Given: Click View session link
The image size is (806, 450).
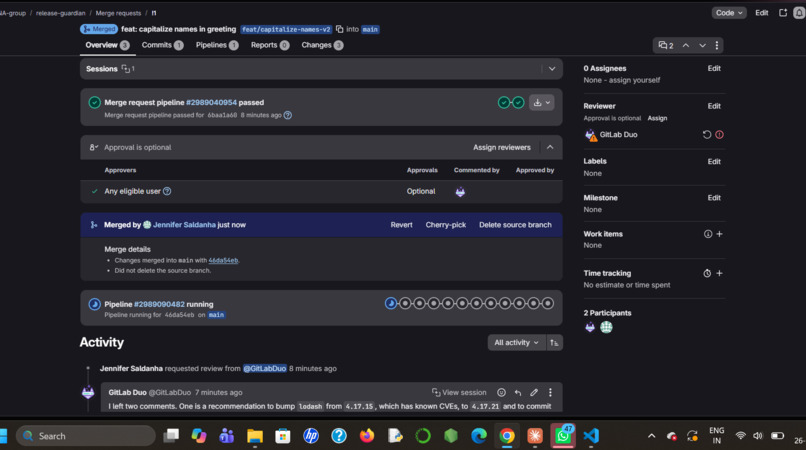Looking at the screenshot, I should 459,392.
